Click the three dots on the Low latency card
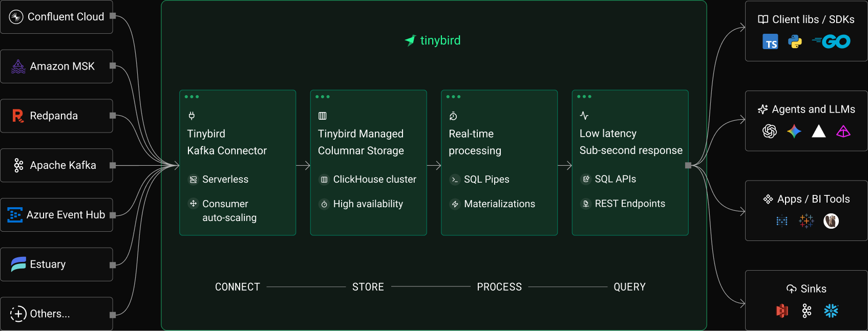This screenshot has width=868, height=331. 584,97
